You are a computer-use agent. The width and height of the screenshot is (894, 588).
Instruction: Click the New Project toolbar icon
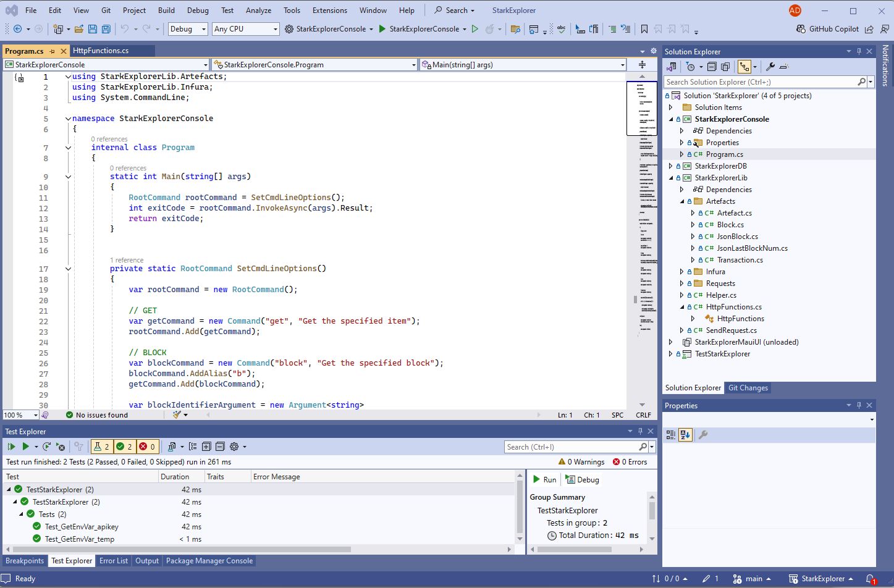click(58, 29)
